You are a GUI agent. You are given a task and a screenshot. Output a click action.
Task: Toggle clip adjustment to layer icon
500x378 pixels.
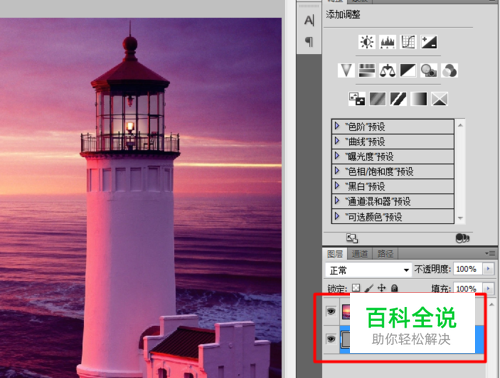pyautogui.click(x=462, y=238)
